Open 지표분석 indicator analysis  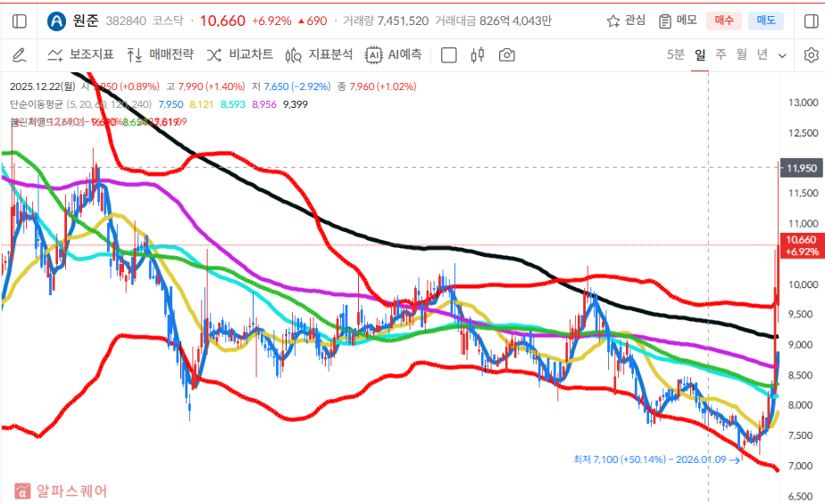coord(319,55)
